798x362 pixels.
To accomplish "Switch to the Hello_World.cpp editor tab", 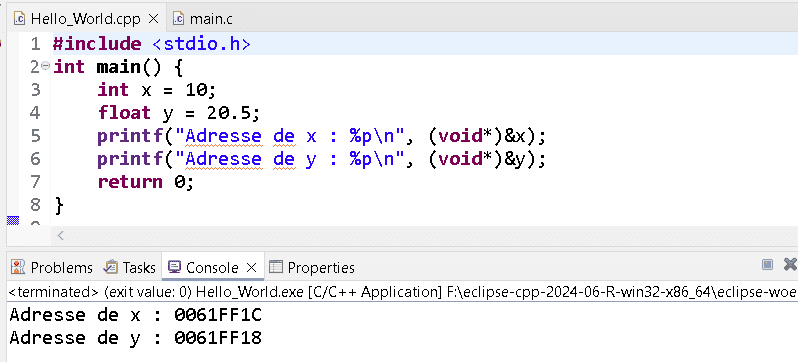I will pos(86,18).
